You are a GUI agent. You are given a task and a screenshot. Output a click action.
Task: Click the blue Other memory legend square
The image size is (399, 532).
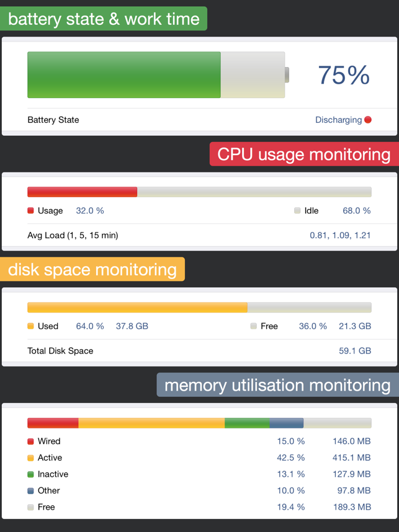(30, 490)
